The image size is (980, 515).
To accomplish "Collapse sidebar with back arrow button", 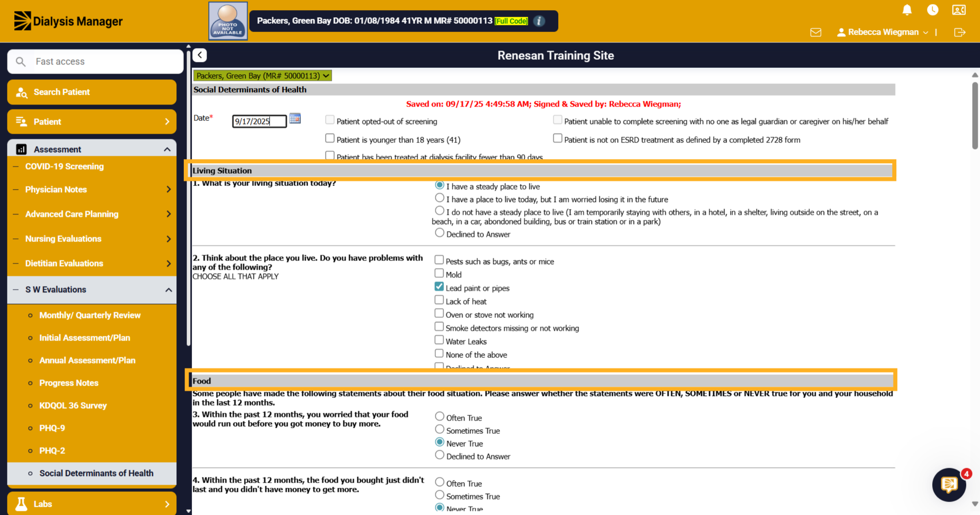I will [200, 55].
